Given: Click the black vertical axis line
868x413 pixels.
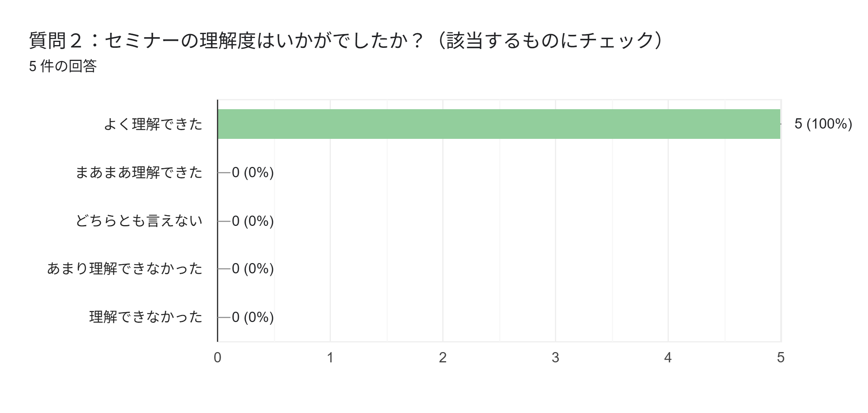Looking at the screenshot, I should point(217,245).
